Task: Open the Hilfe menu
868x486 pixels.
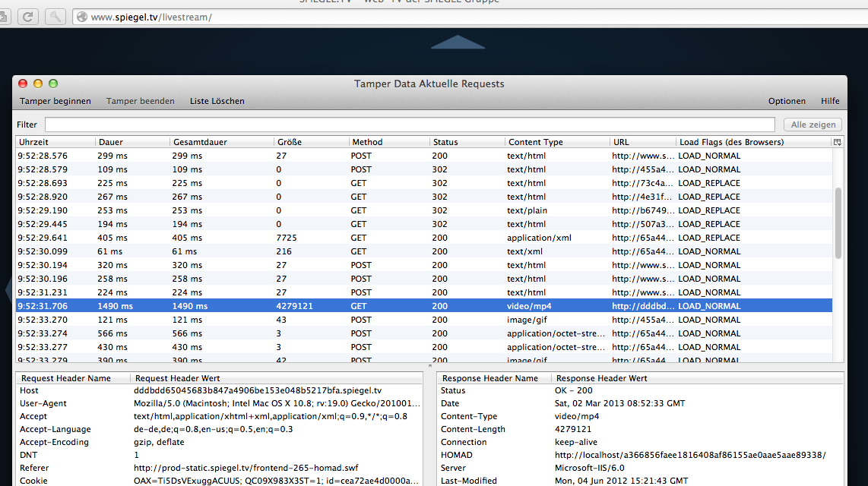Action: click(830, 101)
